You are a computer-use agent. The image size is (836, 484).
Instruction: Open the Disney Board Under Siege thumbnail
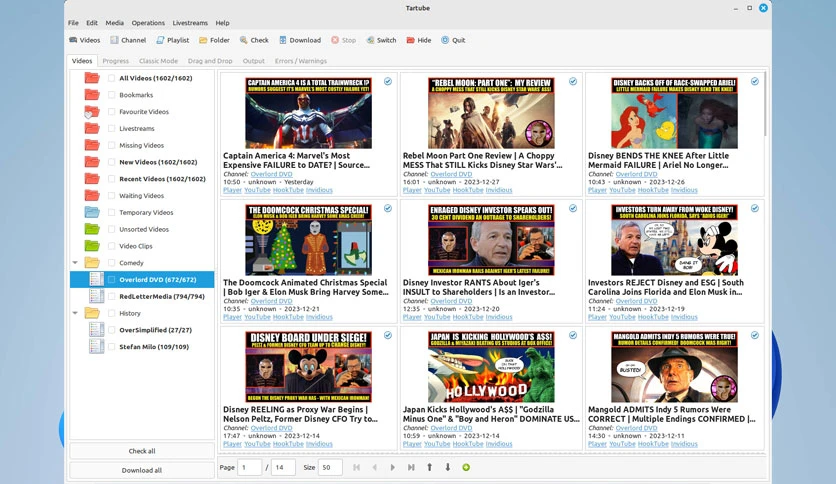[309, 367]
